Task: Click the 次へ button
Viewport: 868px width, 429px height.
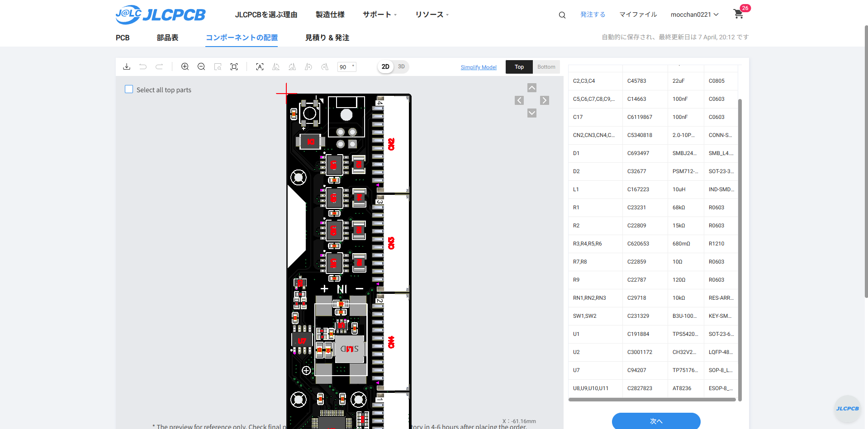Action: click(x=656, y=421)
